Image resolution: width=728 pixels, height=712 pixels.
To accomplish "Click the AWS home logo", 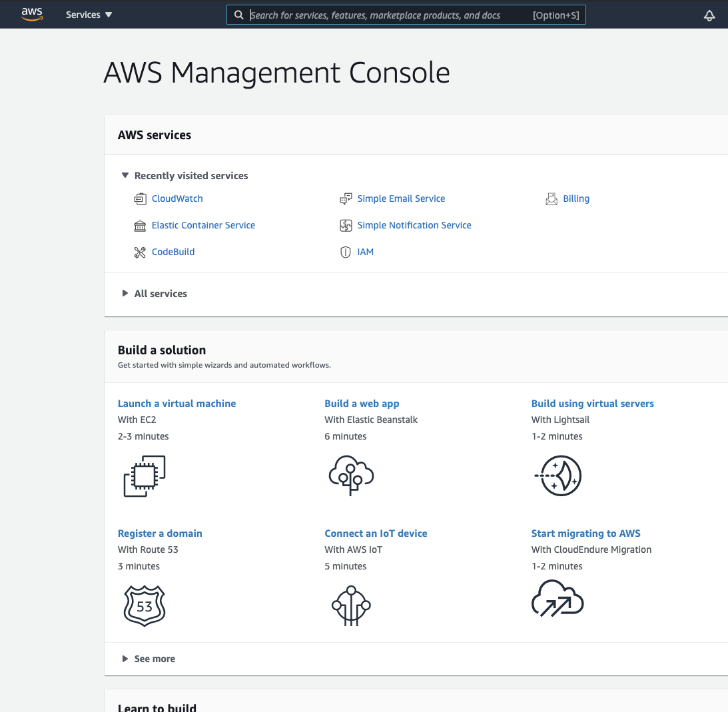I will pyautogui.click(x=32, y=14).
